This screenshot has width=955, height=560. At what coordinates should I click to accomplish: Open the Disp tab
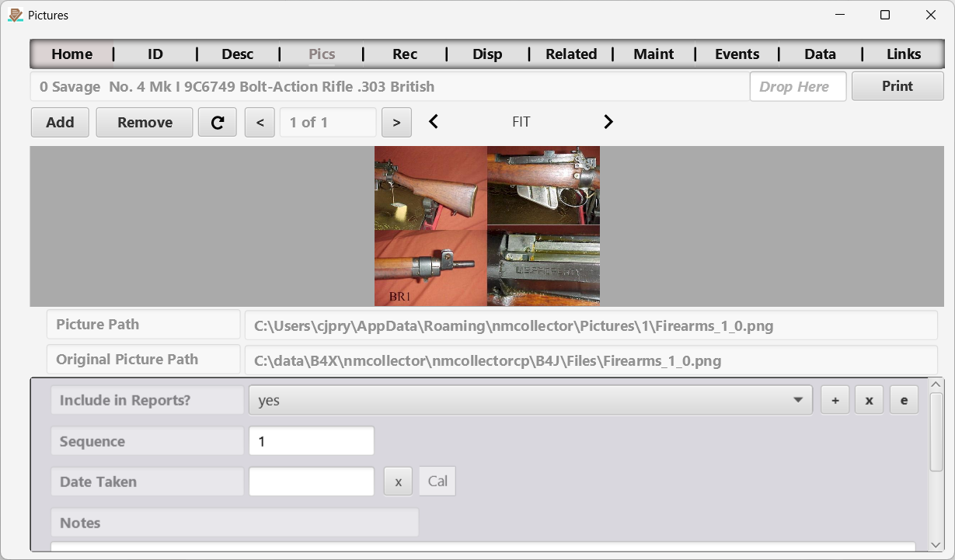487,54
